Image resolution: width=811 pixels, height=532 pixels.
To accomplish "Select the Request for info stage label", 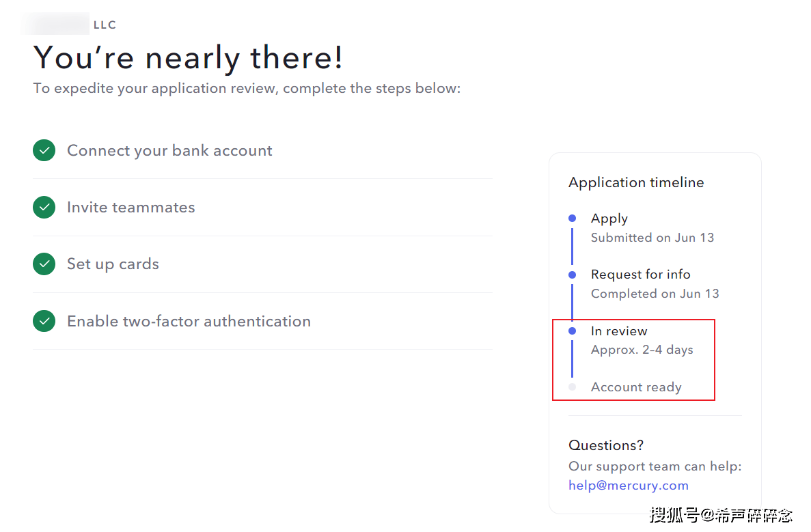I will tap(640, 275).
